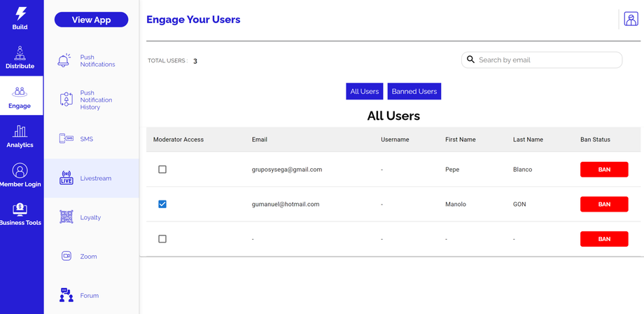This screenshot has height=314, width=644.
Task: Ban the user Pepe Blanco
Action: (x=604, y=170)
